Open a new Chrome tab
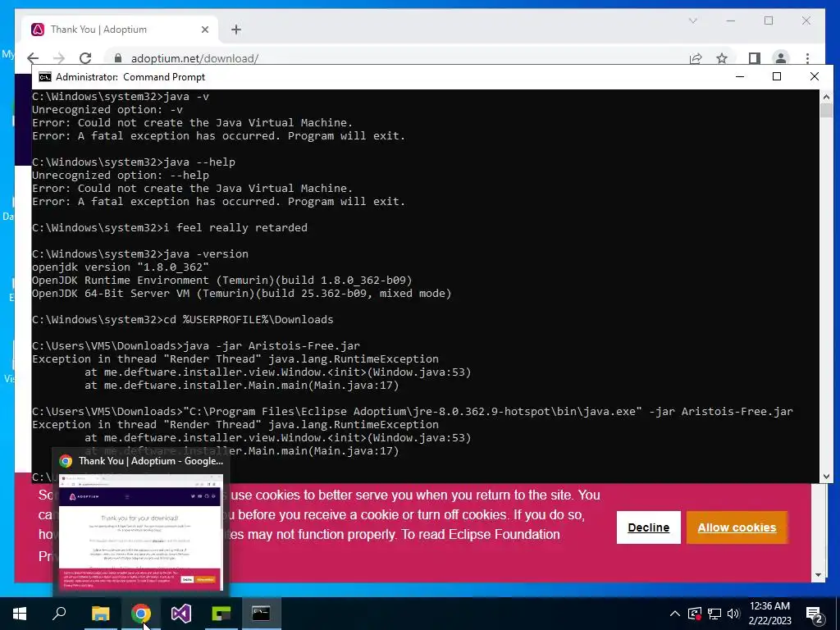Screen dimensions: 840x630 click(236, 30)
